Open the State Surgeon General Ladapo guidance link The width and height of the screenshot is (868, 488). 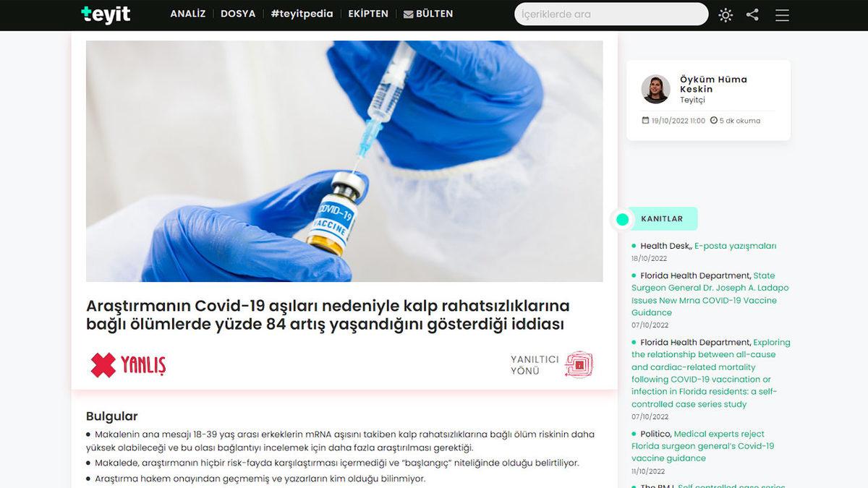(710, 294)
